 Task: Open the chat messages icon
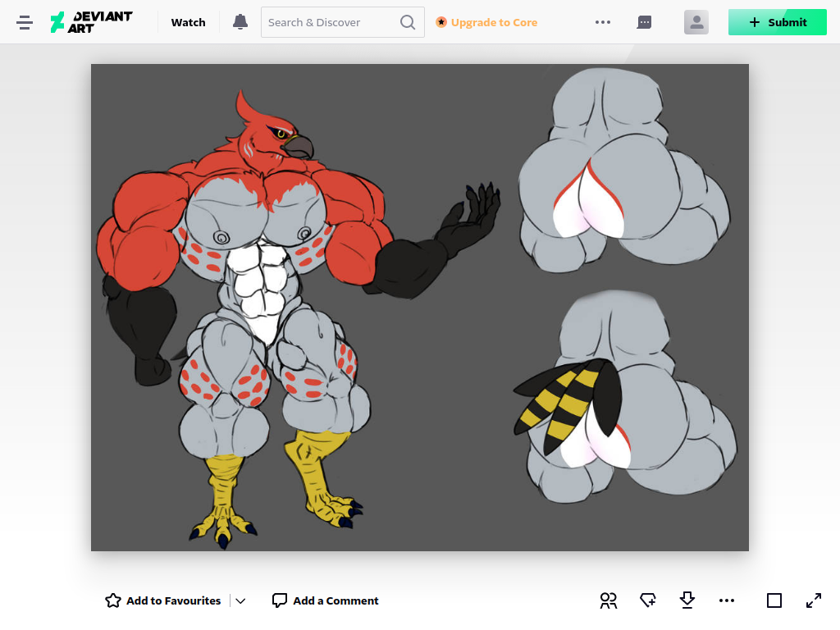645,22
